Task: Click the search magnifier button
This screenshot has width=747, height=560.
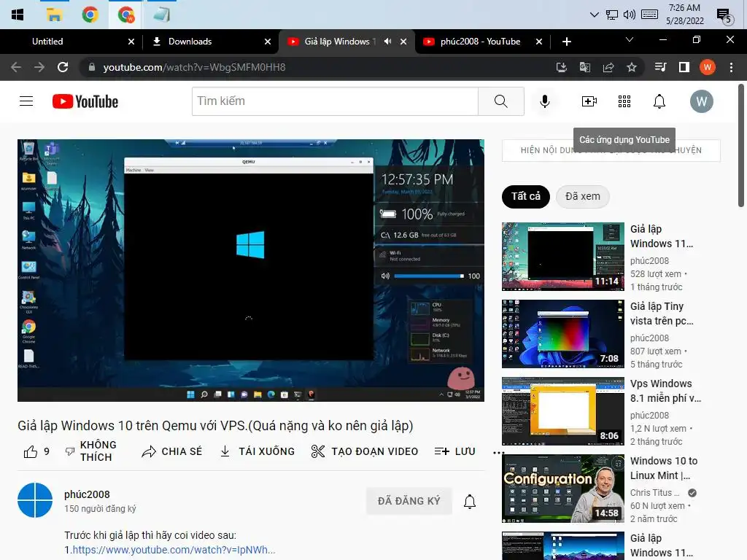Action: [500, 101]
